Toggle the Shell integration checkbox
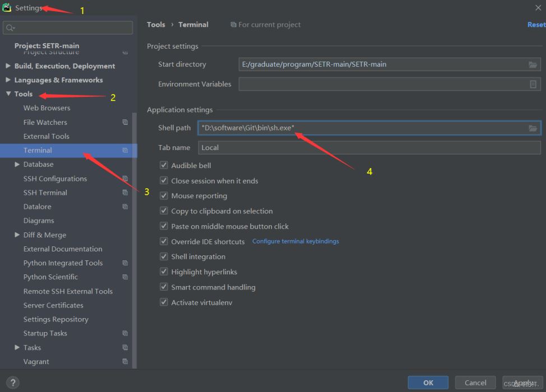This screenshot has width=546, height=392. [164, 256]
